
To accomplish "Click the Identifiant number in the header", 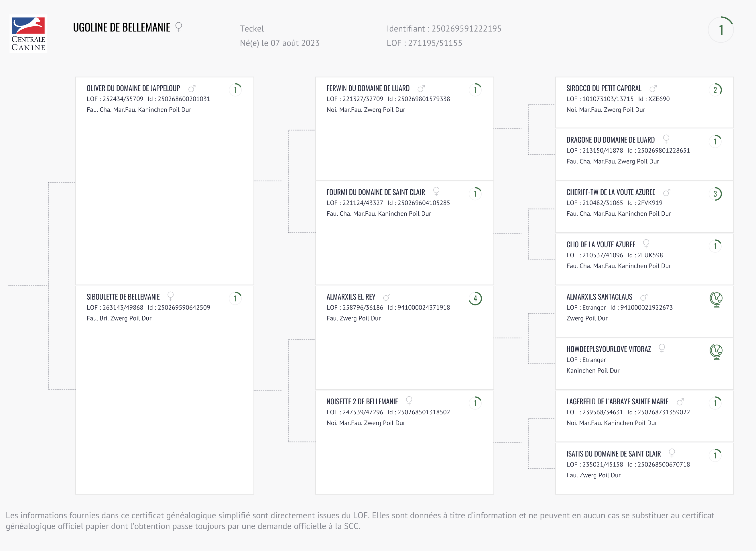I will 466,29.
